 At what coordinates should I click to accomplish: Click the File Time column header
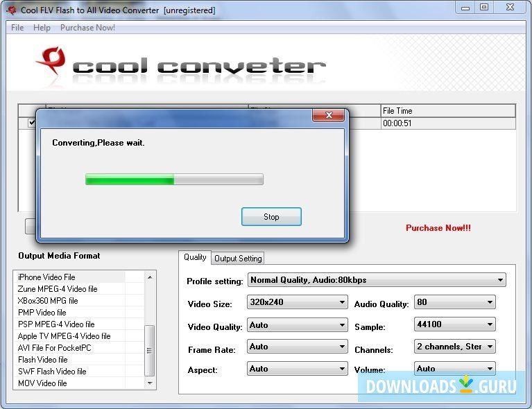pyautogui.click(x=448, y=111)
